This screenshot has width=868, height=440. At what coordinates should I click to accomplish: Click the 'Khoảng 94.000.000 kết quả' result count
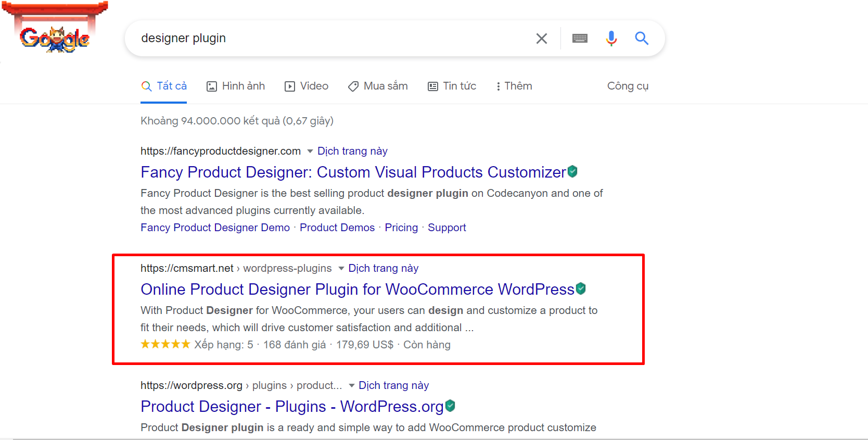(210, 121)
